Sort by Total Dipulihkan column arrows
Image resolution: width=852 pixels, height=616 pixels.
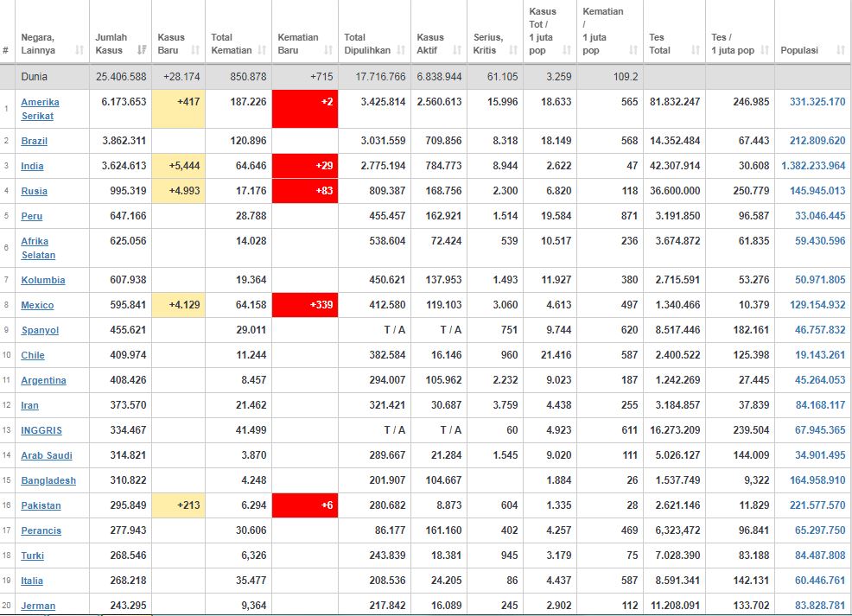[401, 50]
